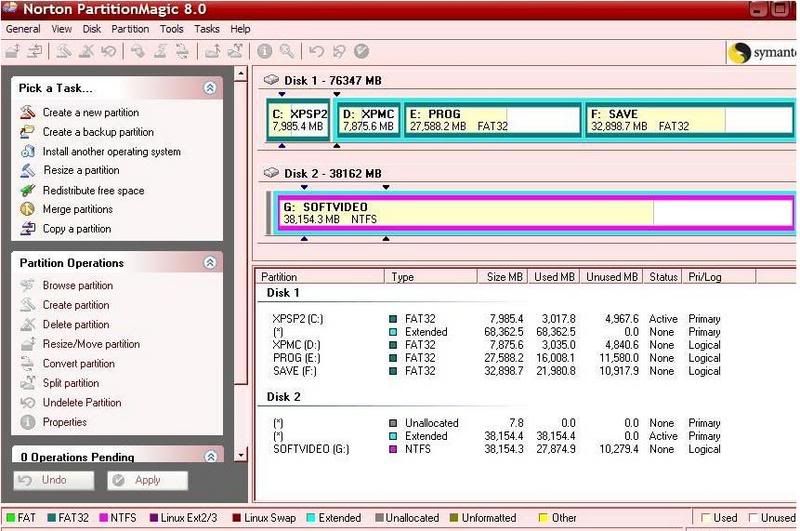
Task: Toggle the Unused legend checkbox
Action: (753, 518)
